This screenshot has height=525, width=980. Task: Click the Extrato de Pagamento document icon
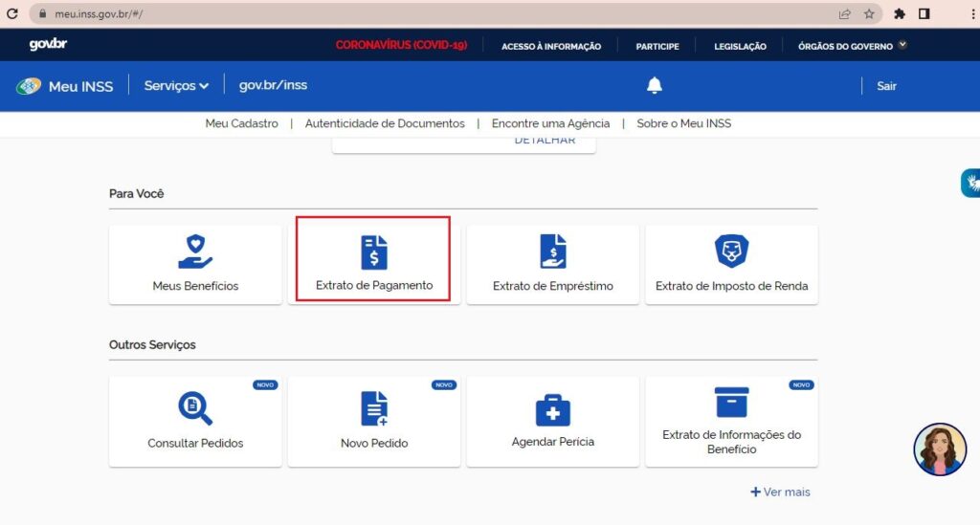tap(374, 252)
